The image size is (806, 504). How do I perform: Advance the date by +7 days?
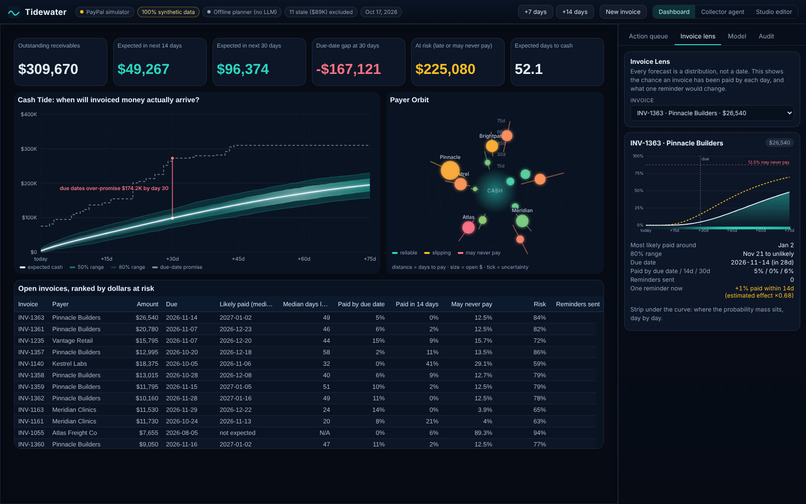point(536,12)
